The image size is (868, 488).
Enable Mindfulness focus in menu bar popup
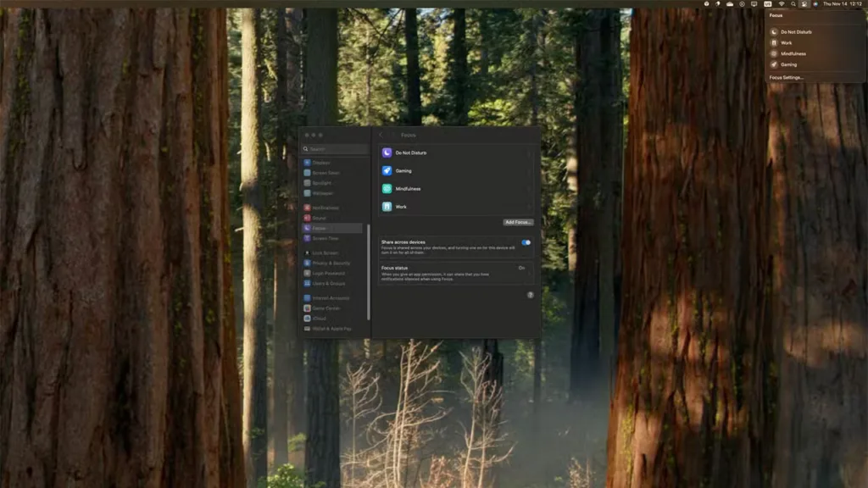pos(815,53)
